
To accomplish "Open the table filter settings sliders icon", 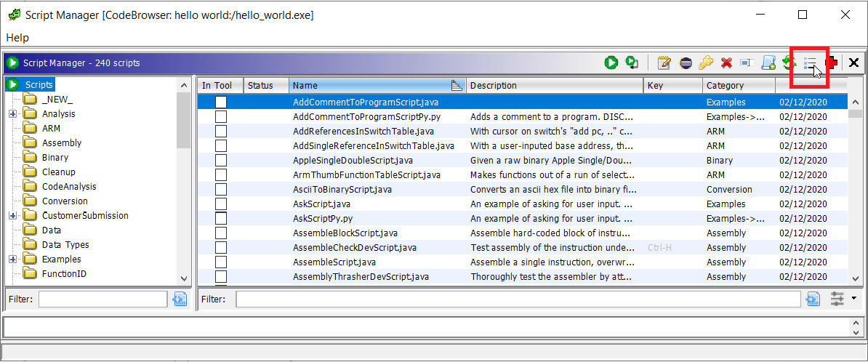I will pyautogui.click(x=837, y=299).
